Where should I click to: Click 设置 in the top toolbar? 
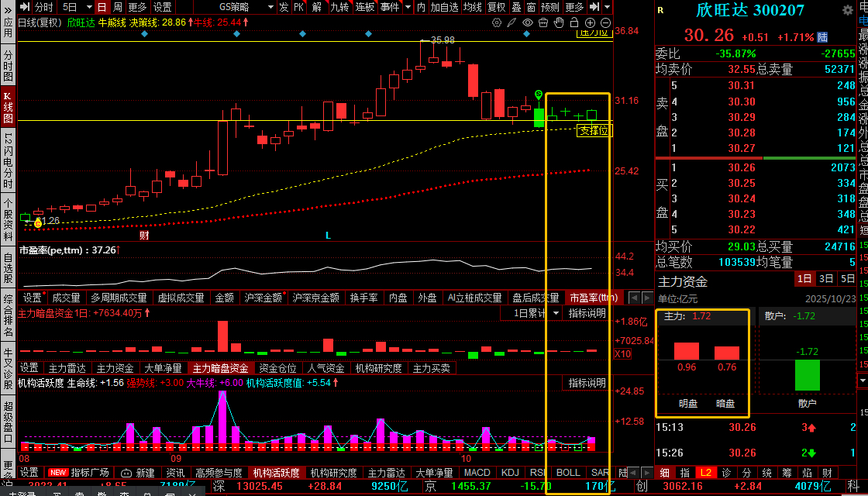[x=162, y=7]
